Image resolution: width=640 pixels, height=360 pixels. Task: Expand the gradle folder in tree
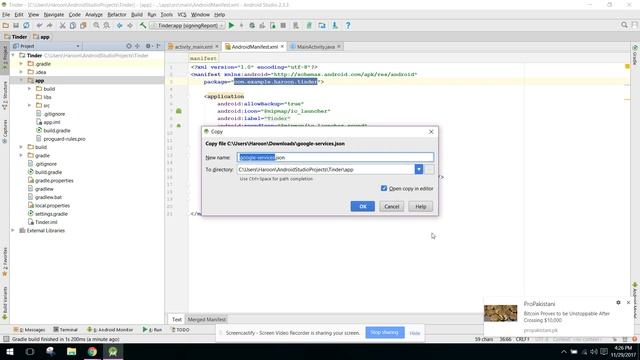click(21, 155)
